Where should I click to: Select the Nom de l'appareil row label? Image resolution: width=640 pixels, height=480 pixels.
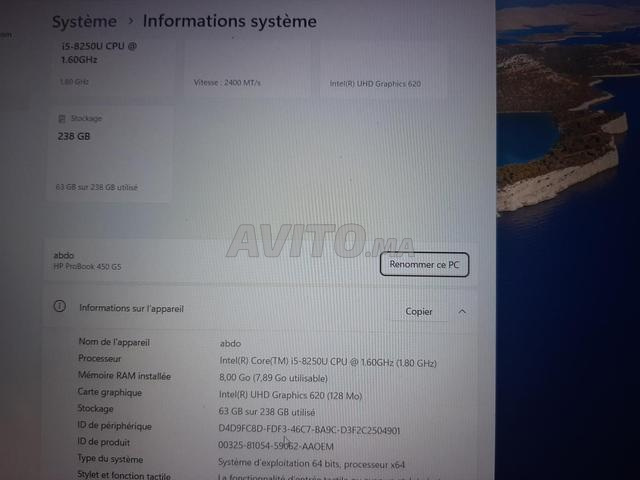pyautogui.click(x=114, y=342)
